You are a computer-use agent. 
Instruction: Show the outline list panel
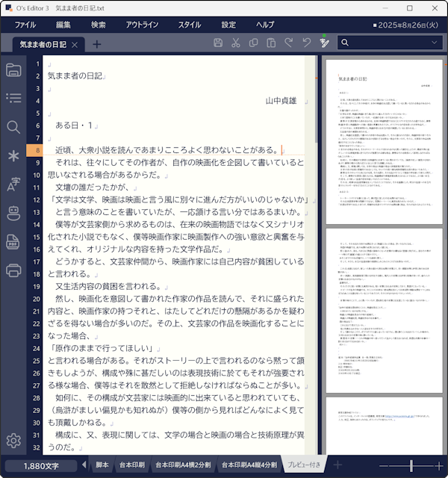(x=13, y=98)
